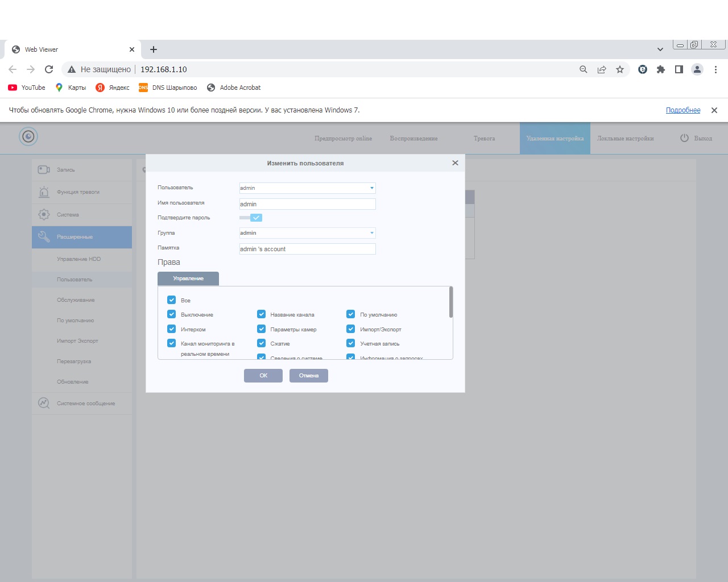
Task: Uncheck the Интерком checkbox
Action: tap(171, 329)
